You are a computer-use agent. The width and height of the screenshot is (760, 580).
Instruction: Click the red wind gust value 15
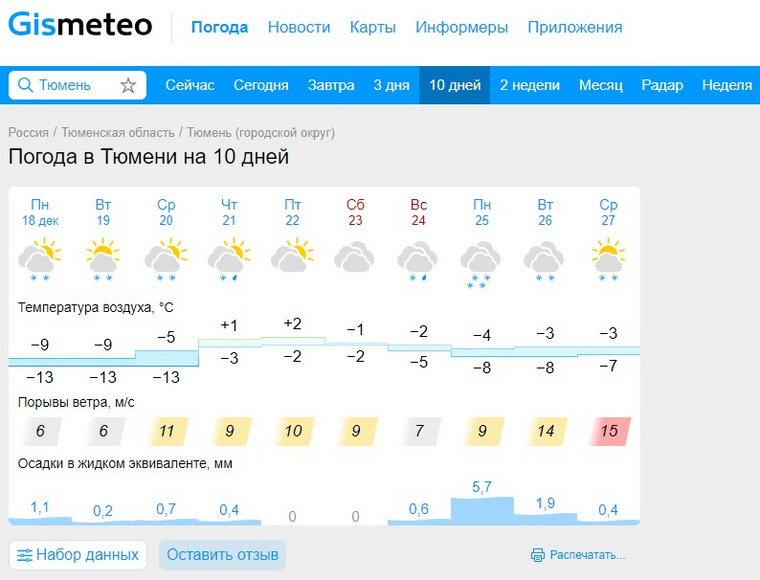pos(609,431)
